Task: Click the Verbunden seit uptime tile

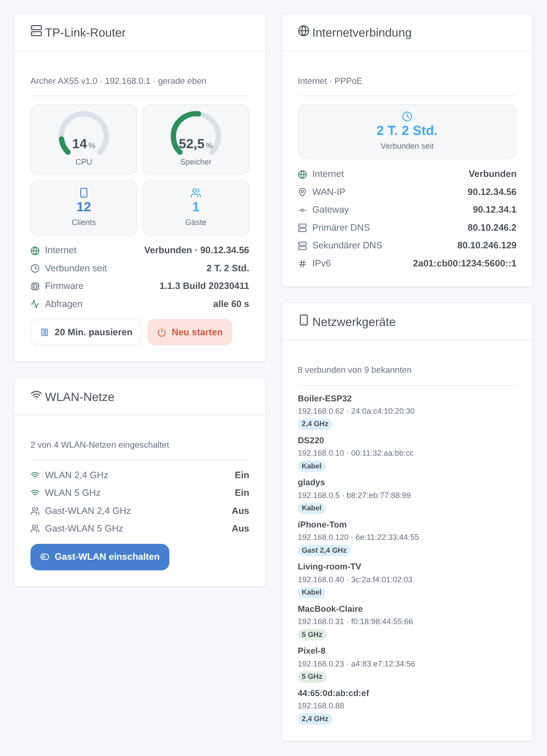Action: [407, 131]
